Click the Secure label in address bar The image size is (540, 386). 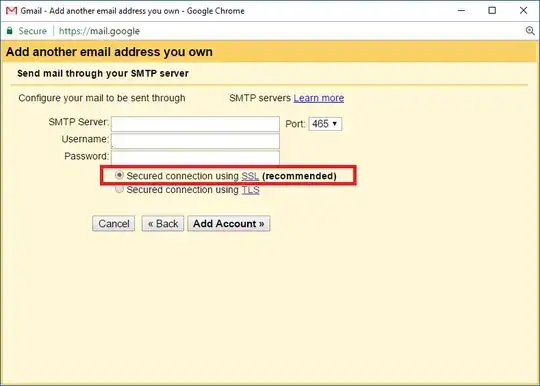32,31
